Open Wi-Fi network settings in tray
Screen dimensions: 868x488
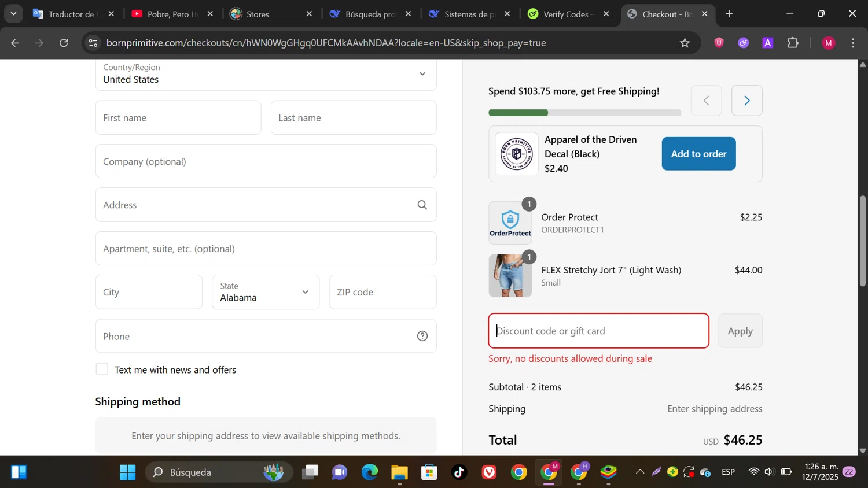pos(753,472)
